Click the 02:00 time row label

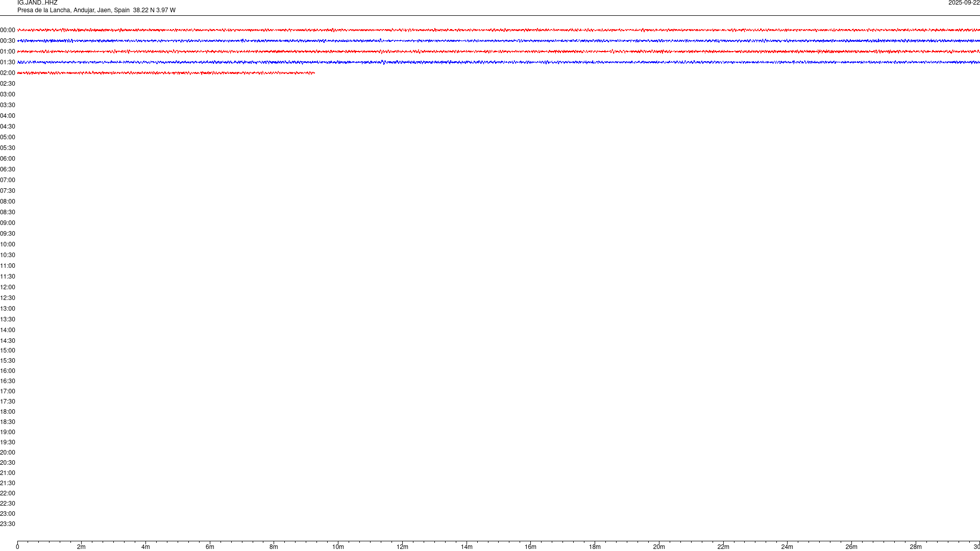tap(8, 73)
